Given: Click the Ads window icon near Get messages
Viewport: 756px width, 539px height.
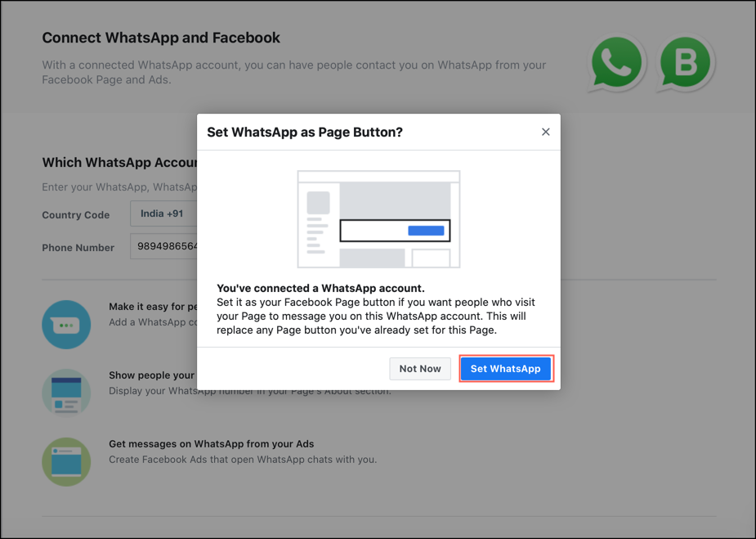Looking at the screenshot, I should click(66, 462).
